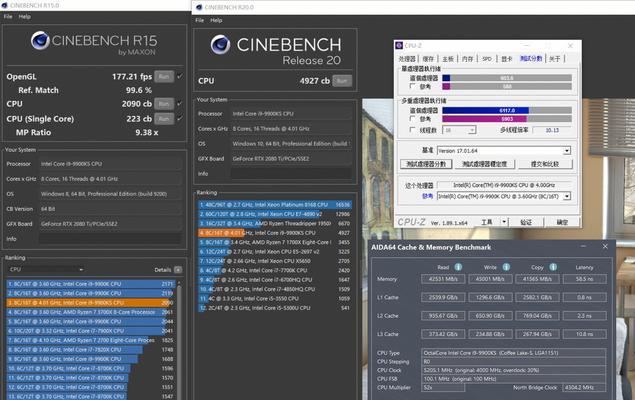
Task: Select Xeon Platinum 8168 row in R20 ranking
Action: pyautogui.click(x=275, y=205)
